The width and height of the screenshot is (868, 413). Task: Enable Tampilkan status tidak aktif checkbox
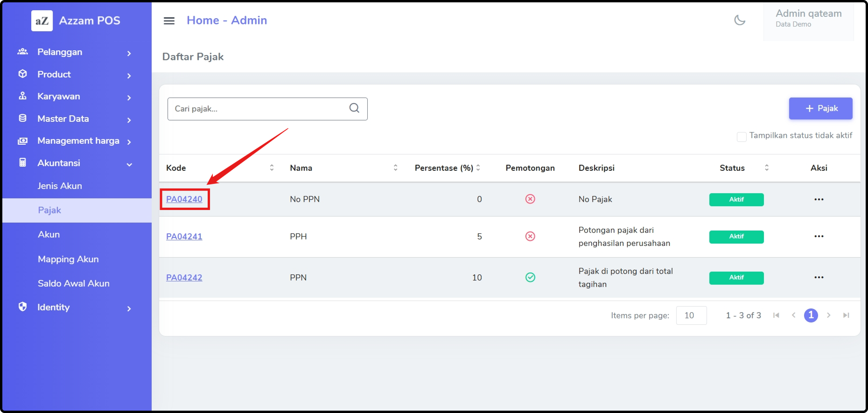[741, 136]
